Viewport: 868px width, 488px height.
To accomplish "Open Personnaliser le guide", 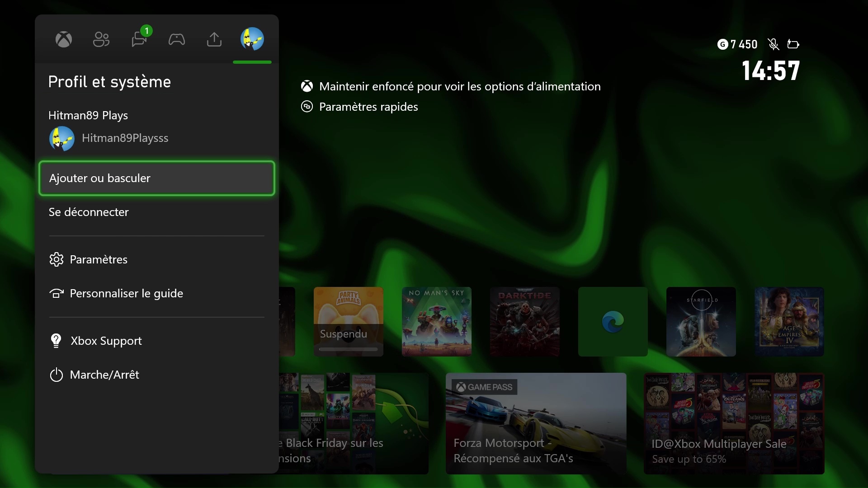I will coord(157,293).
